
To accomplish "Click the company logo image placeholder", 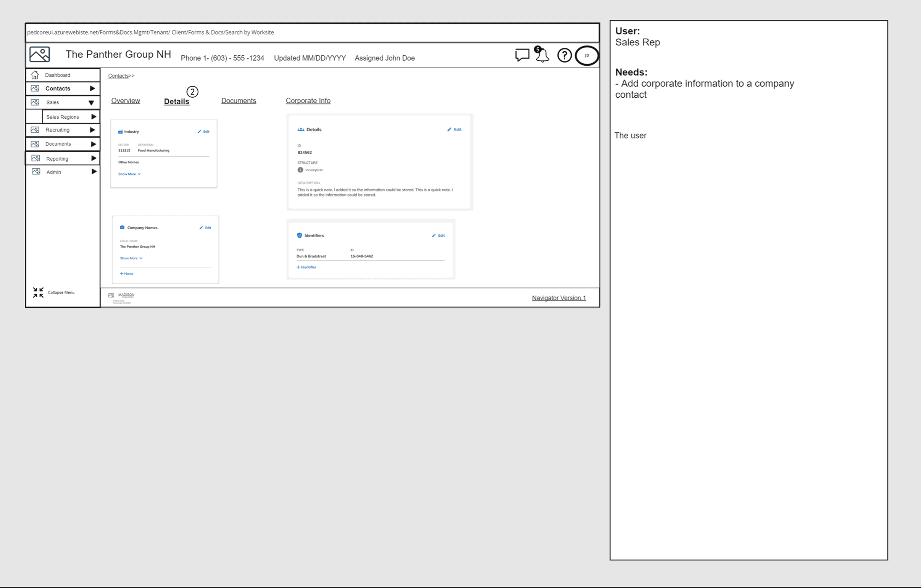I will [40, 54].
